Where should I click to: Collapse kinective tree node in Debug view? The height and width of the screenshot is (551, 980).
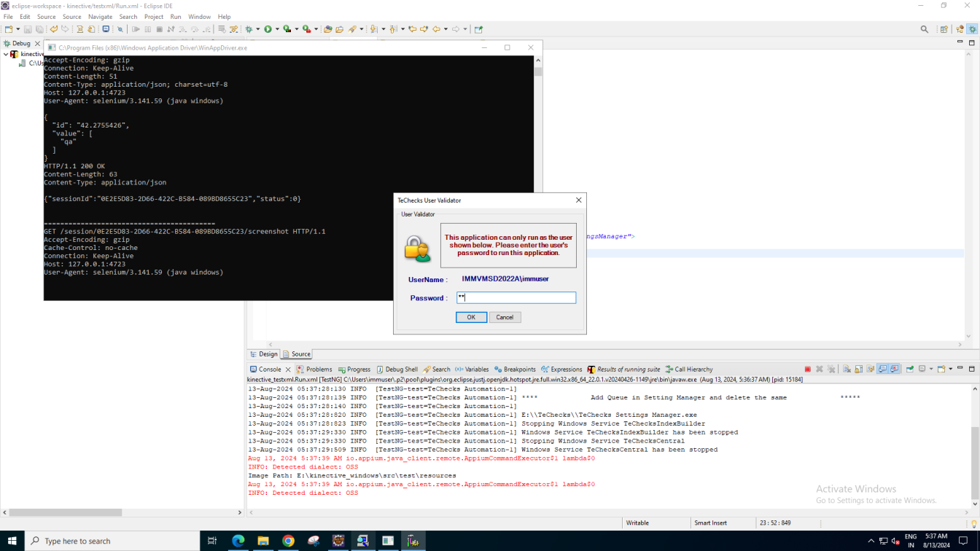6,54
